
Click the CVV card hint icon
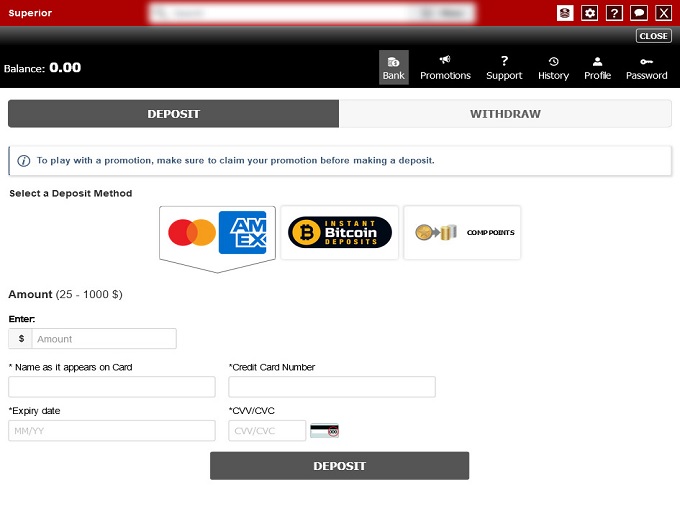[x=324, y=431]
